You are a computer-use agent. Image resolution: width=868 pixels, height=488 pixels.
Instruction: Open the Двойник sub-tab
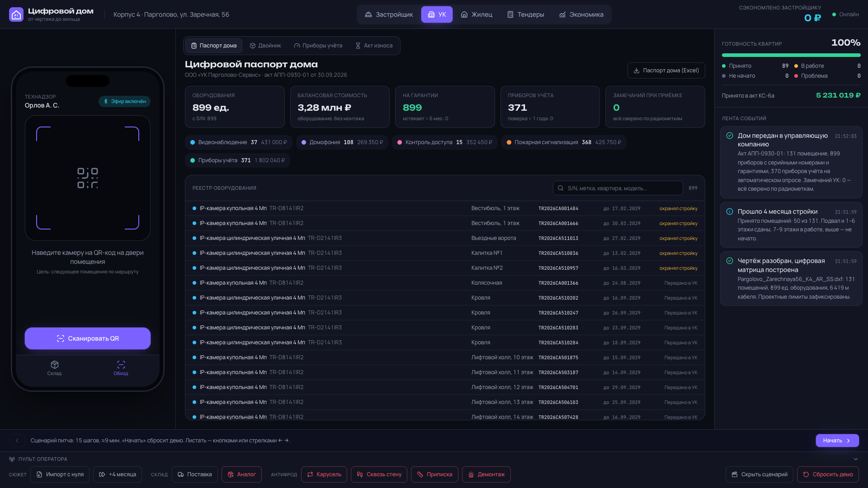click(265, 46)
